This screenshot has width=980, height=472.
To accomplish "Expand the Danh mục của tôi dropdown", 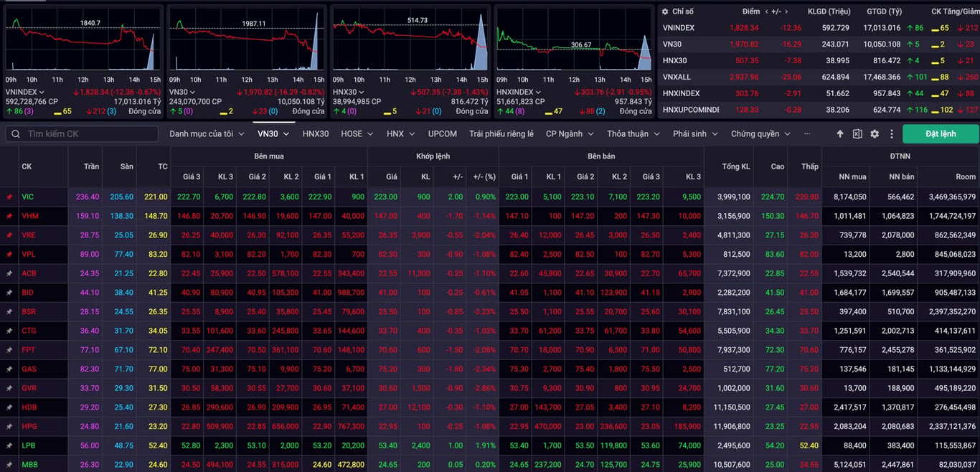I will (x=207, y=134).
